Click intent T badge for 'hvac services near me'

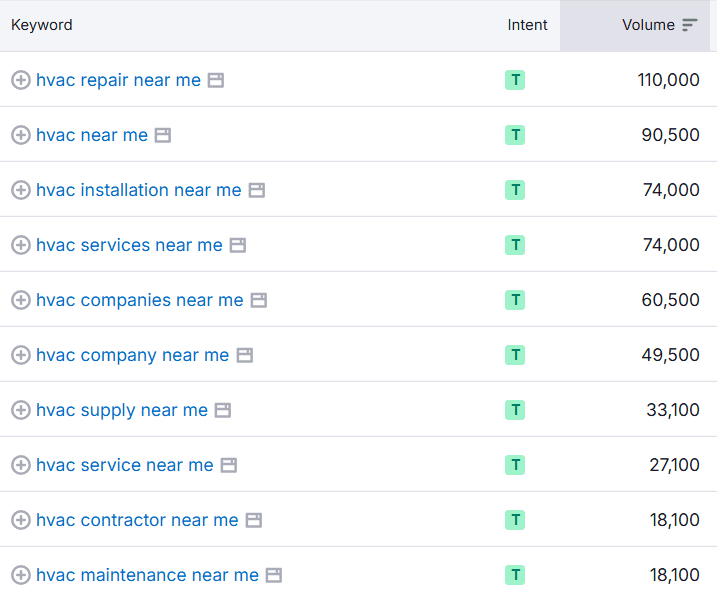click(515, 245)
